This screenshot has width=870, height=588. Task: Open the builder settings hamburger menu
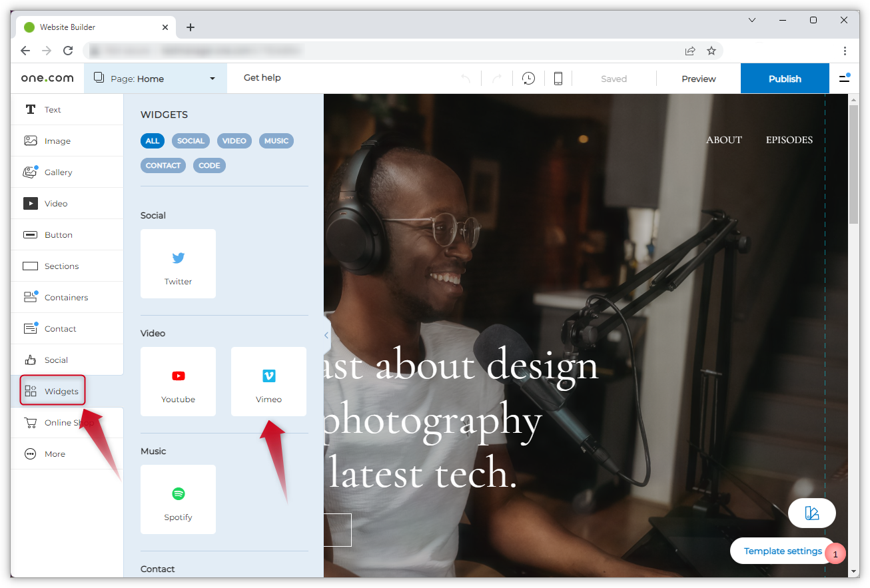click(843, 78)
